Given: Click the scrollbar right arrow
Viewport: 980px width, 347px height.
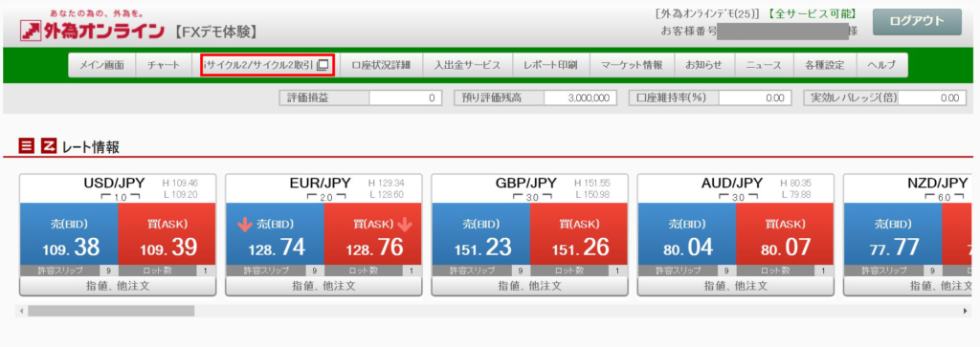Looking at the screenshot, I should pyautogui.click(x=966, y=310).
